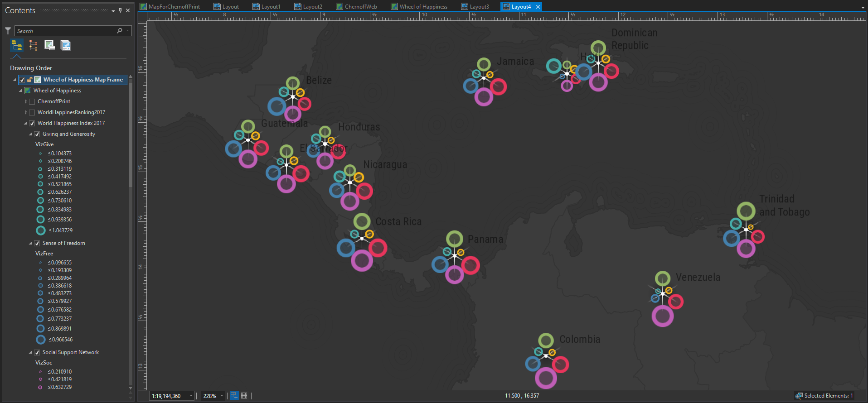Uncheck the Sense of Freedom checkbox
The height and width of the screenshot is (403, 868).
[37, 243]
